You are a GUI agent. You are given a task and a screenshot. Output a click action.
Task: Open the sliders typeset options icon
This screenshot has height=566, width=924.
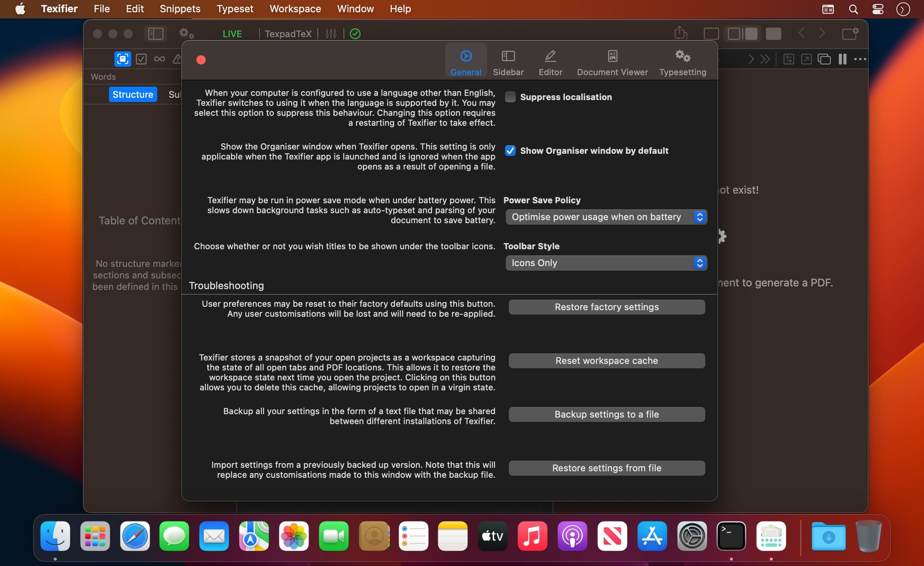(331, 34)
